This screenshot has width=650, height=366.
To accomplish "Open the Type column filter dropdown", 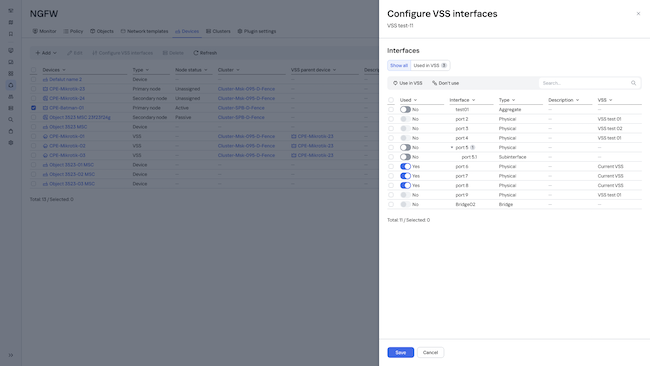I will pos(513,100).
